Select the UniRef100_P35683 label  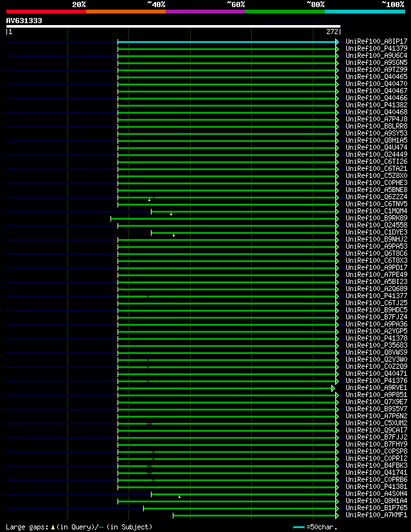[376, 346]
